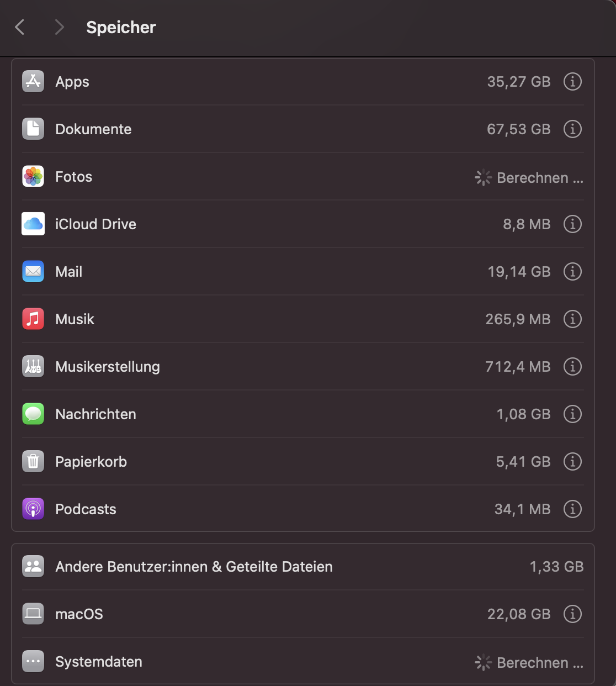The height and width of the screenshot is (686, 616).
Task: Click the Dokumente file icon
Action: coord(33,129)
